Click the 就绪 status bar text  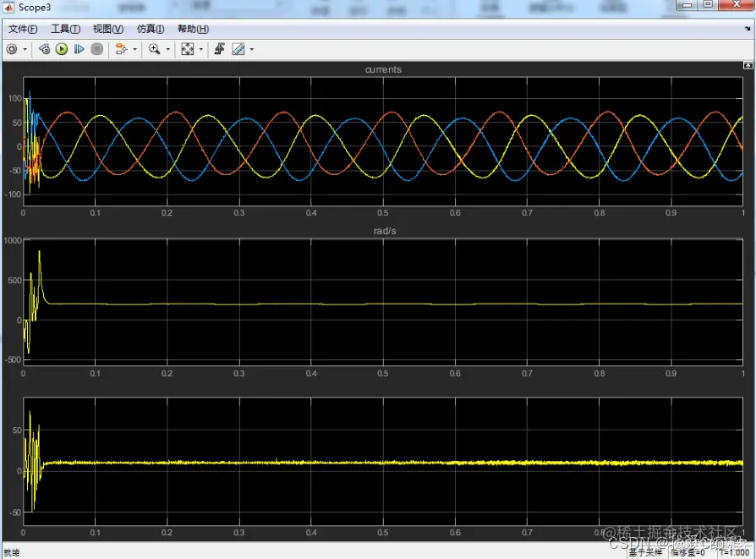tap(12, 553)
